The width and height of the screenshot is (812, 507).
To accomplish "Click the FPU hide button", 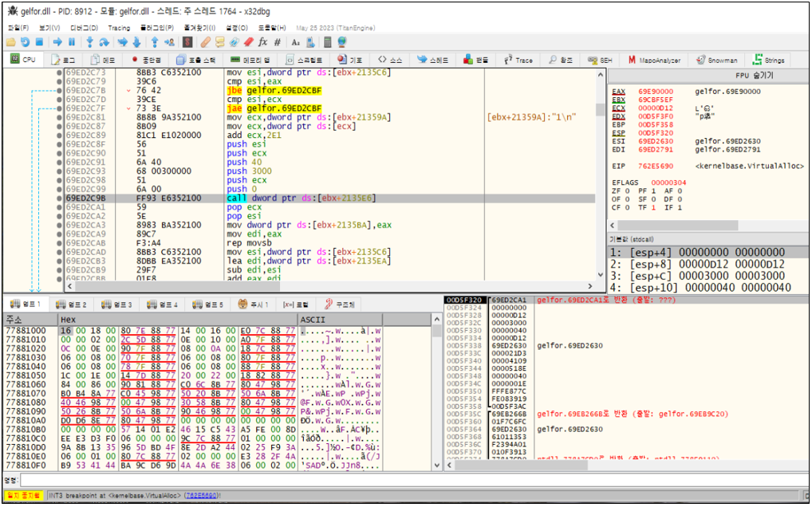I will click(753, 76).
